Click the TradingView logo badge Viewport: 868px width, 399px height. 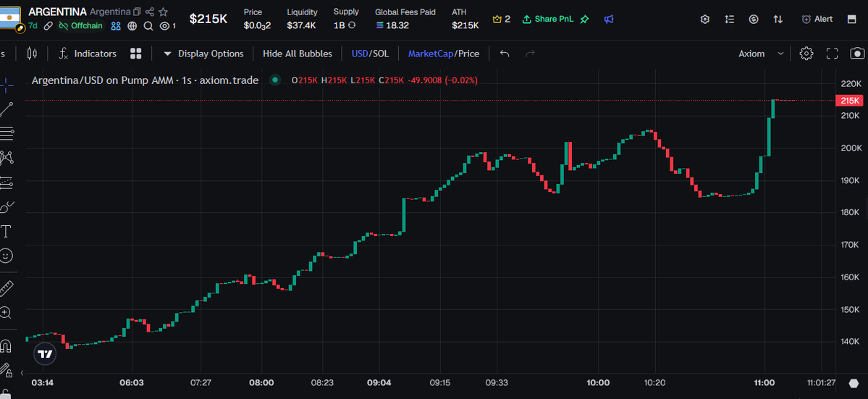46,353
